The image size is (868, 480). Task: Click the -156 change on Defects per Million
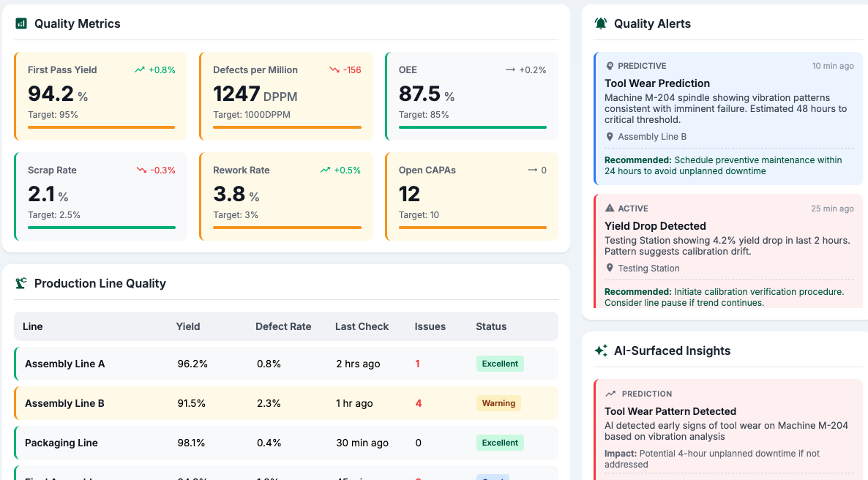352,70
